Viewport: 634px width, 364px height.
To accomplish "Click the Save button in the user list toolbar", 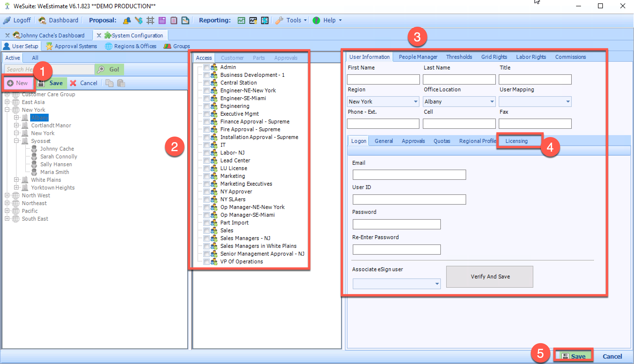I will point(51,83).
